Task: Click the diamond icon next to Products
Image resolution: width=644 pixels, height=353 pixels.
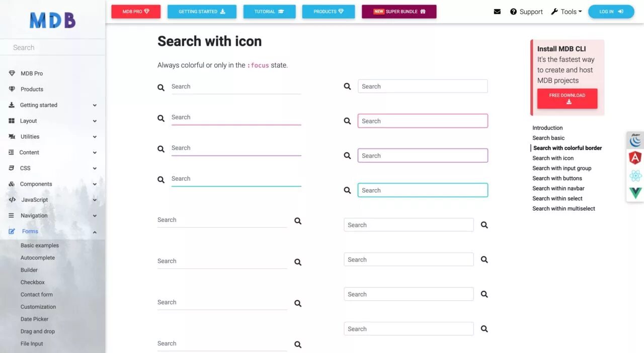Action: 12,89
